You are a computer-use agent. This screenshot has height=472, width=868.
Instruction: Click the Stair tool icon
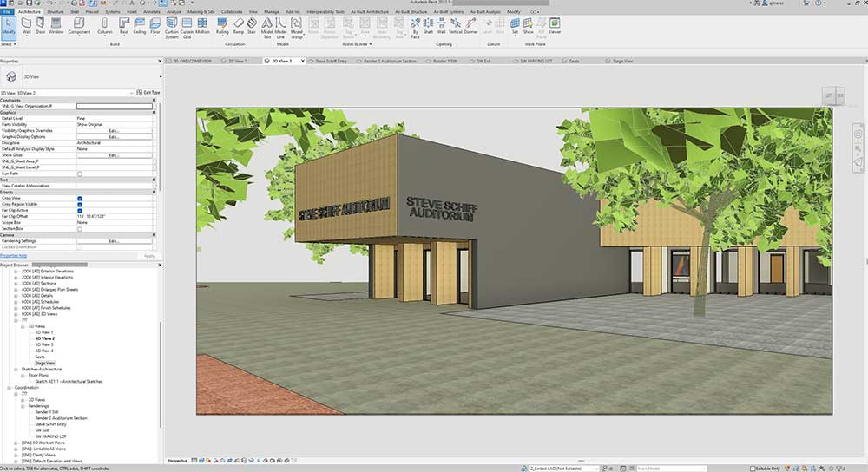[253, 24]
